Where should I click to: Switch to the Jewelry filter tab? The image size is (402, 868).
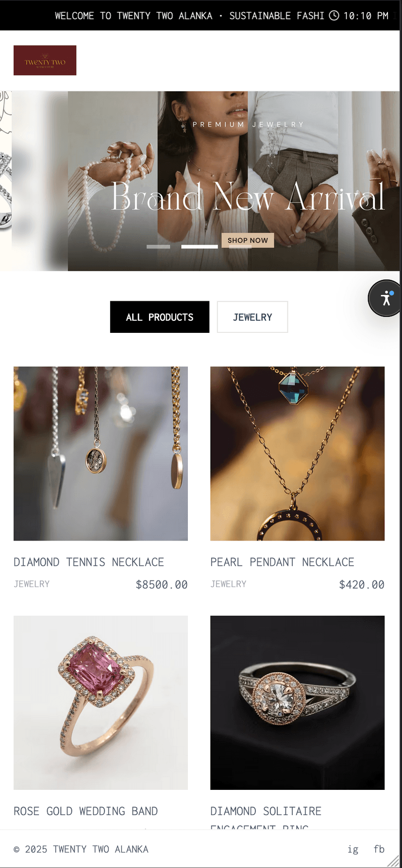[x=252, y=317]
